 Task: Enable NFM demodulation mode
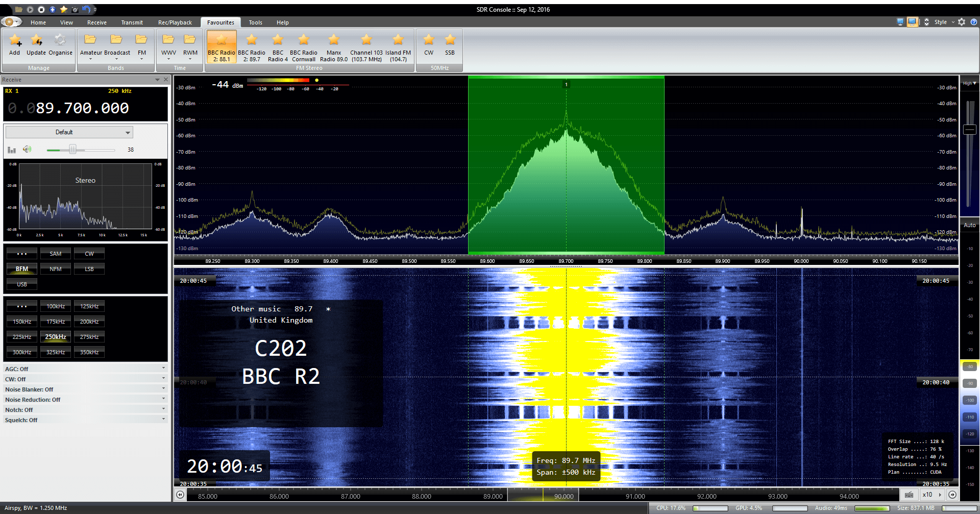tap(55, 268)
